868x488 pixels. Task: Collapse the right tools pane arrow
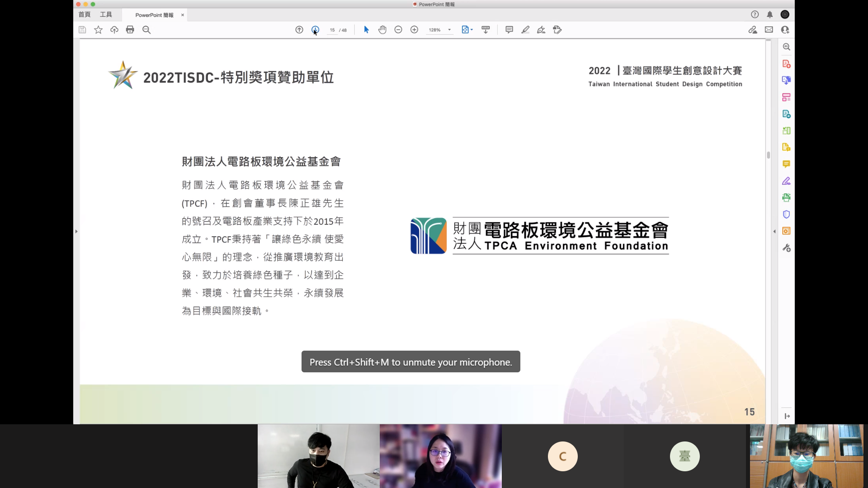click(774, 231)
